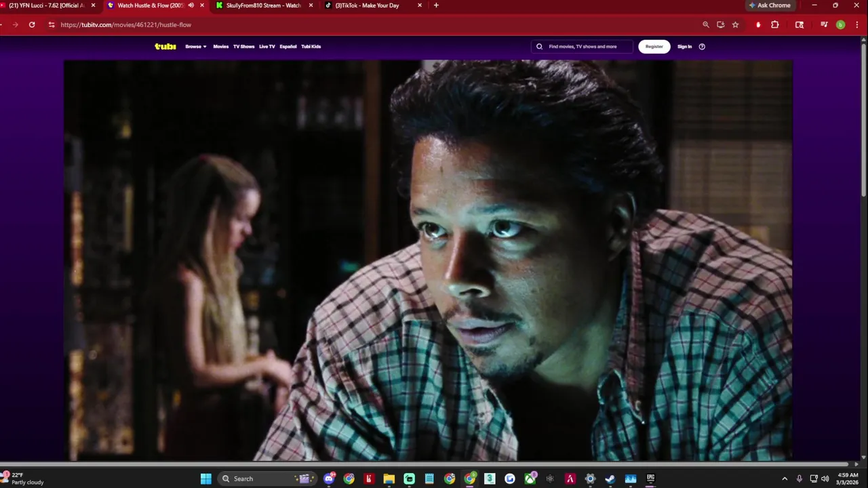Open the media controls music-note icon

point(824,24)
